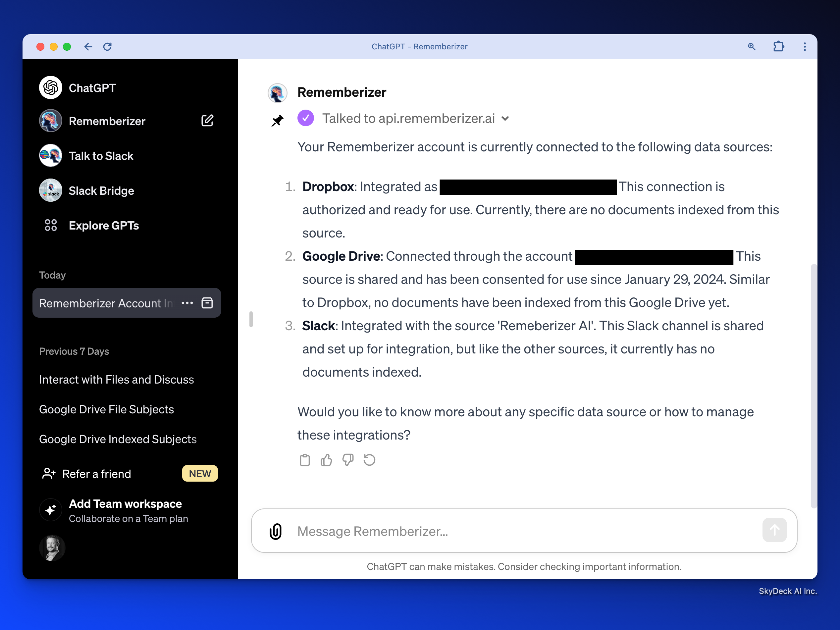
Task: Click the Message Rememberizer input field
Action: (524, 531)
